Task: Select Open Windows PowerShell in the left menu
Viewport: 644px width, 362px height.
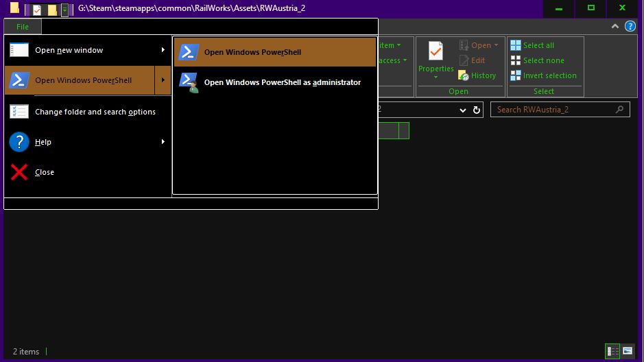Action: point(80,80)
